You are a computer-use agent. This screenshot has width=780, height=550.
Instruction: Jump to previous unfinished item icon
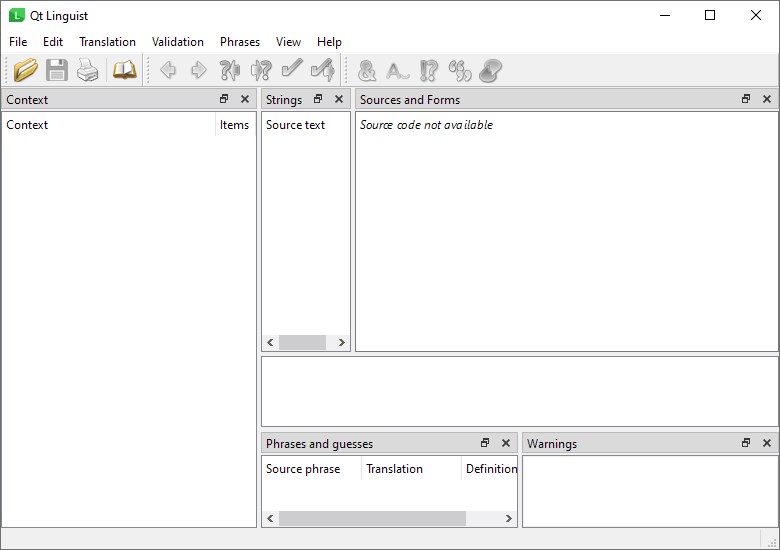tap(230, 70)
